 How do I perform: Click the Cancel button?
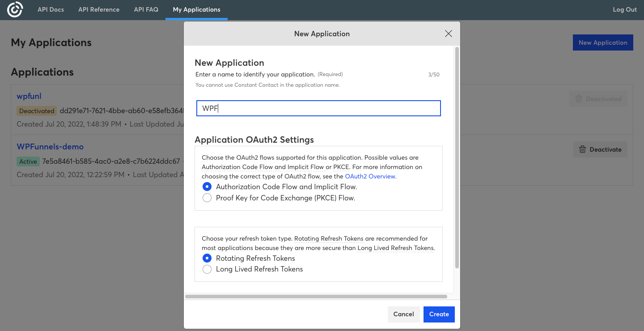(x=403, y=314)
